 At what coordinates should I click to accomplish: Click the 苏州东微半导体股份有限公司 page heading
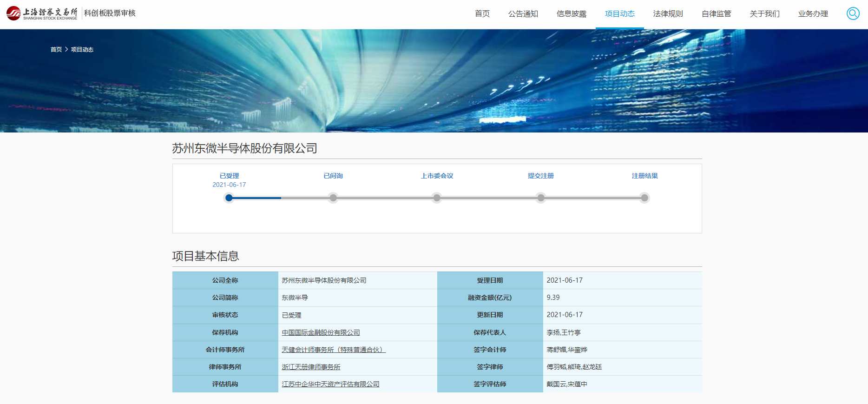pyautogui.click(x=244, y=148)
